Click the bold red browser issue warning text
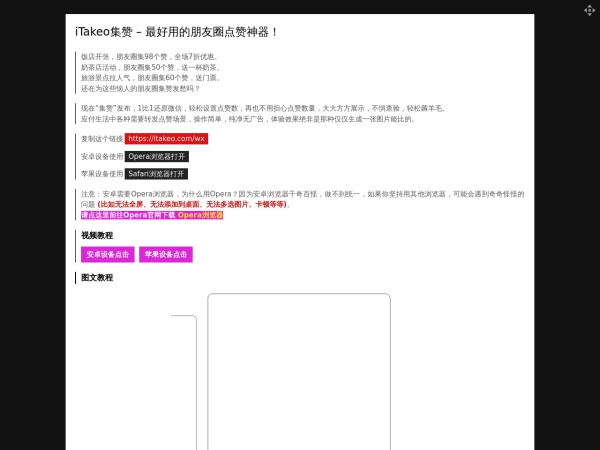Image resolution: width=600 pixels, height=450 pixels. [192, 204]
